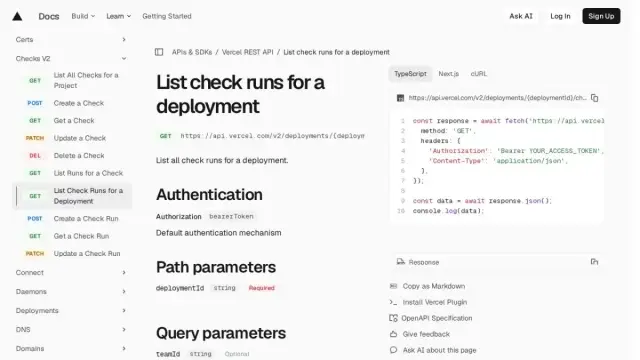Image resolution: width=640 pixels, height=360 pixels.
Task: Expand the DNS sidebar section
Action: point(71,329)
